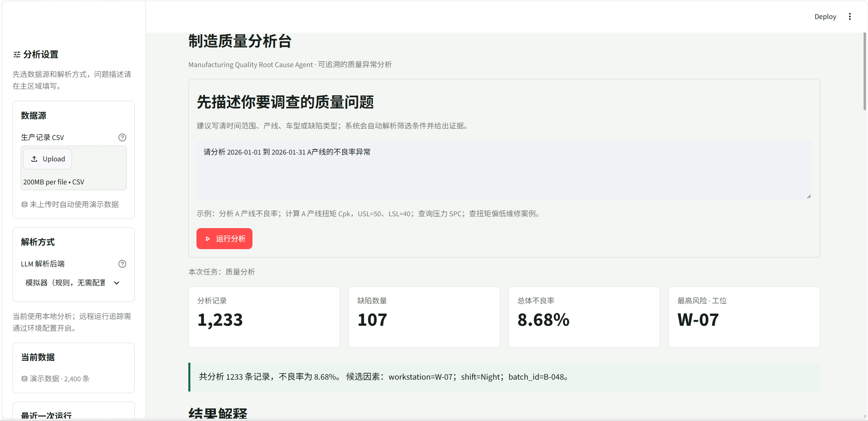Click the example line starting 示例：分析 A 产线不良率

pyautogui.click(x=369, y=214)
